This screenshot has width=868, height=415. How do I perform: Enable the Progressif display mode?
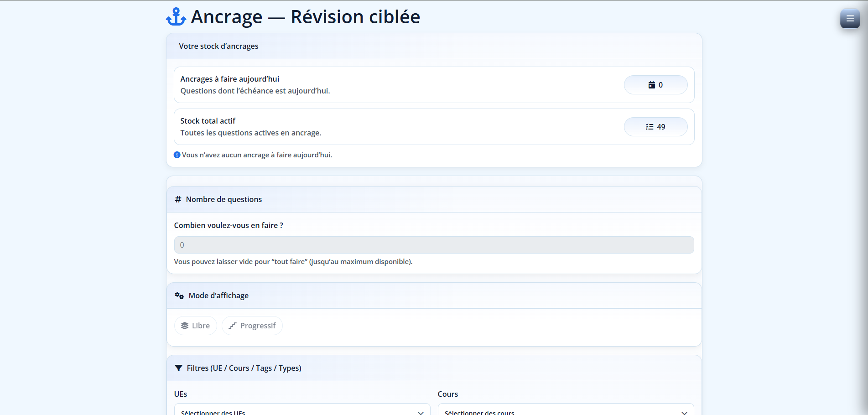pyautogui.click(x=252, y=325)
